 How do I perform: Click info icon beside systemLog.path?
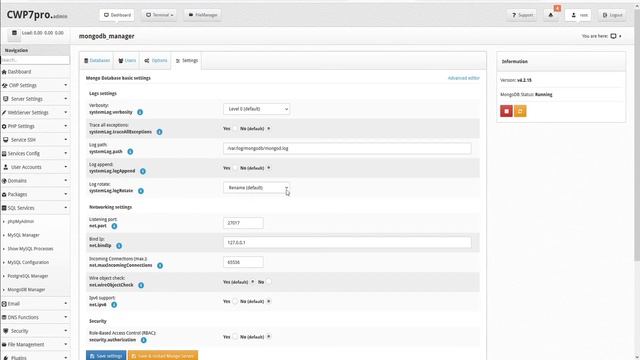(x=130, y=151)
